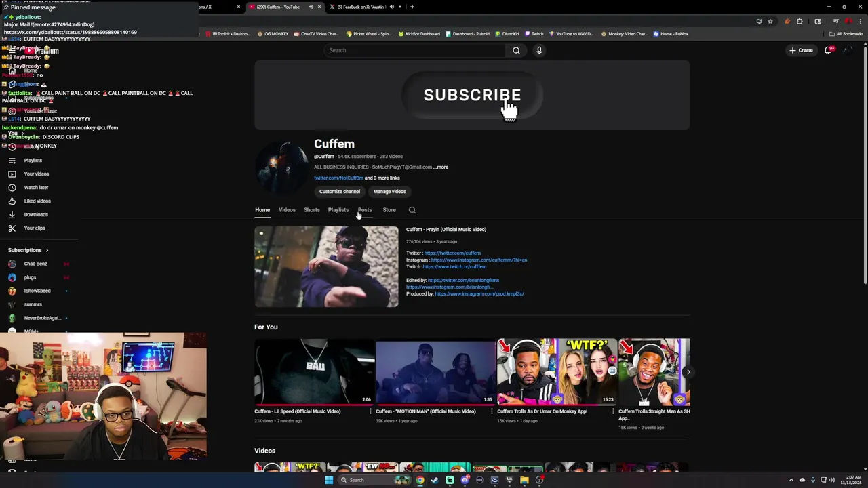Open options menu for Dr Umar video
Image resolution: width=868 pixels, height=488 pixels.
[613, 411]
